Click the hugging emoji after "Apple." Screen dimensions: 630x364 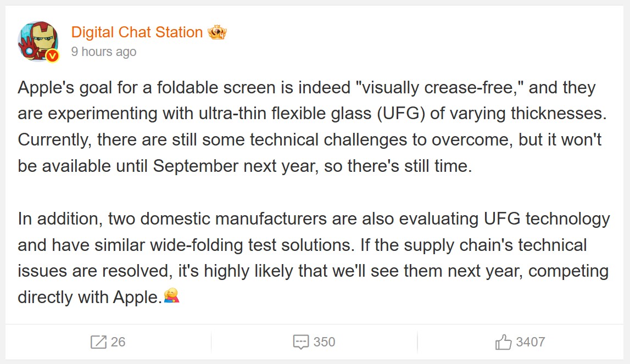pos(172,297)
